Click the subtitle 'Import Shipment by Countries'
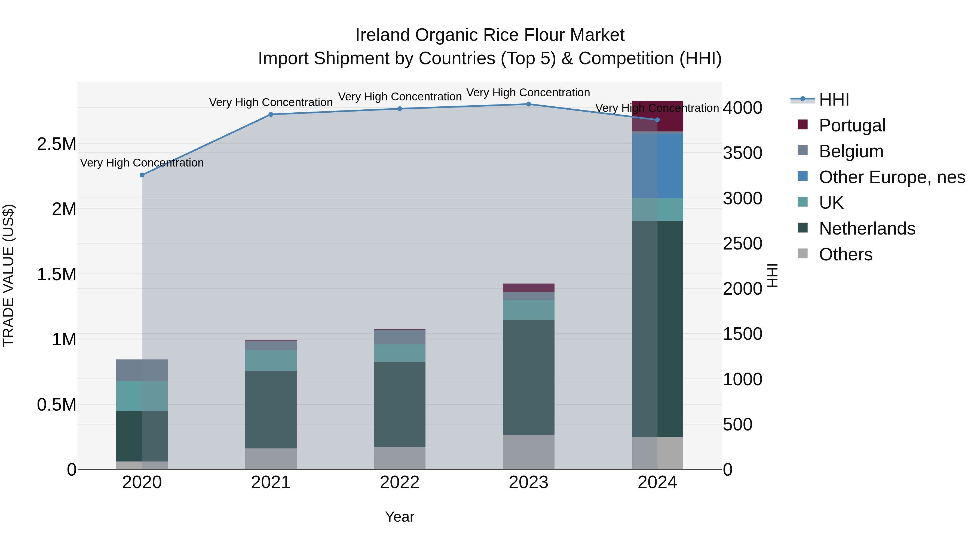This screenshot has height=551, width=980. click(x=377, y=59)
